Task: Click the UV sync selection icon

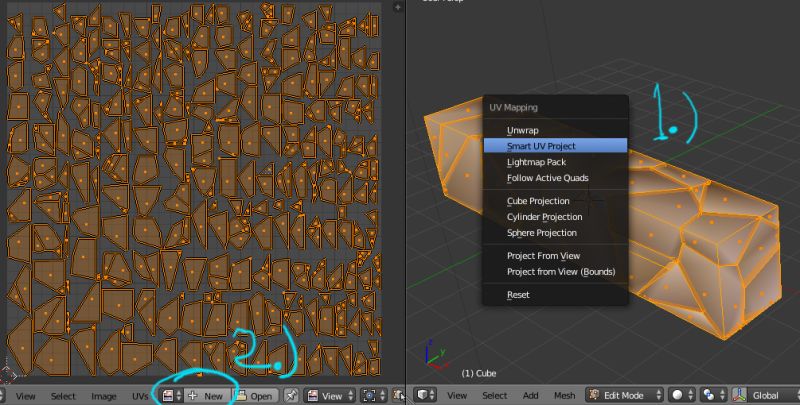Action: tap(398, 396)
